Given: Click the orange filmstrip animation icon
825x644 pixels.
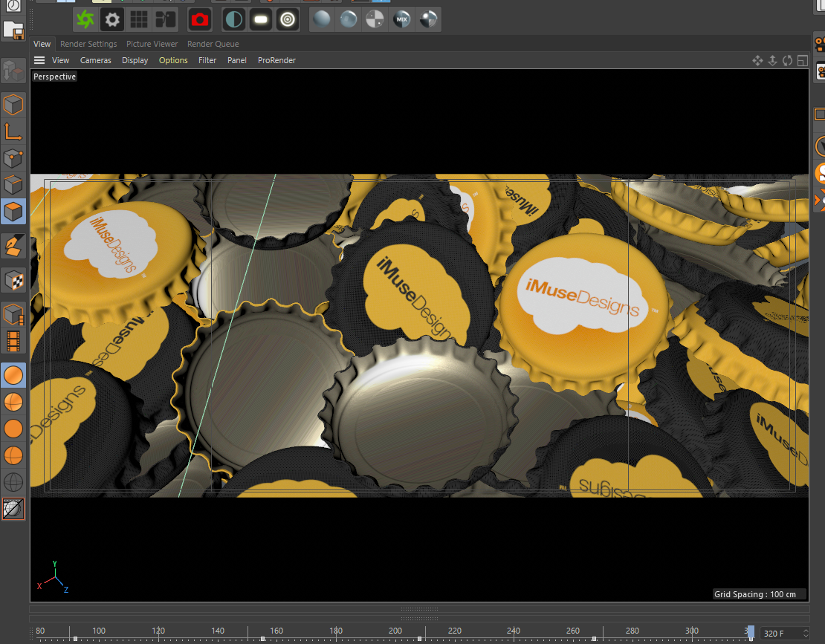Looking at the screenshot, I should click(13, 341).
